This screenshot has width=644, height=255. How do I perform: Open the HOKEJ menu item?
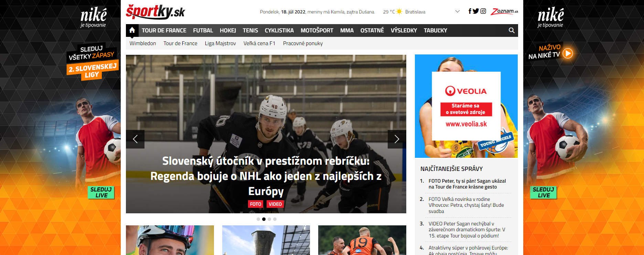228,30
